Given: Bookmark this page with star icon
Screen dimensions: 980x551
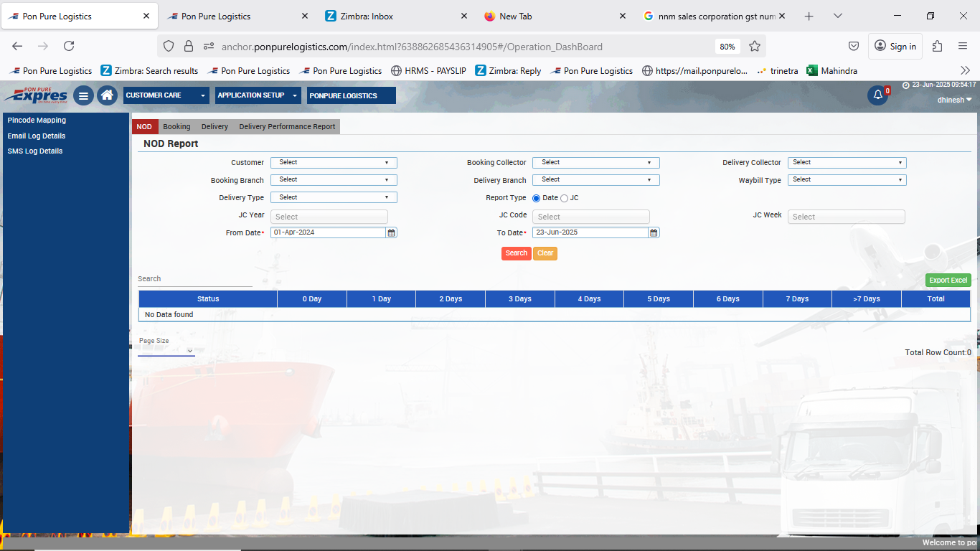Looking at the screenshot, I should coord(755,46).
